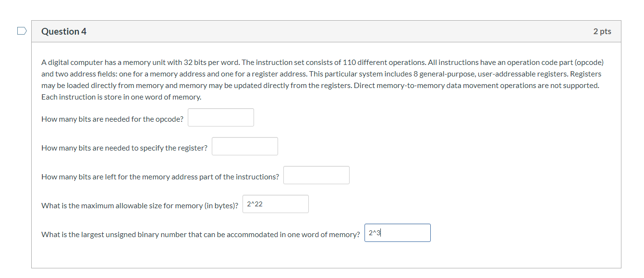Click the maximum memory size field containing 2^22
644x278 pixels.
point(275,203)
